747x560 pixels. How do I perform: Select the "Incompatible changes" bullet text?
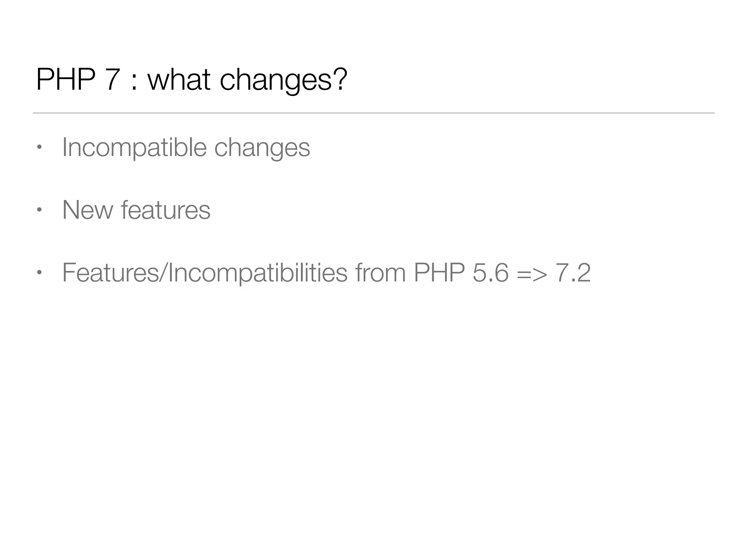pos(186,147)
